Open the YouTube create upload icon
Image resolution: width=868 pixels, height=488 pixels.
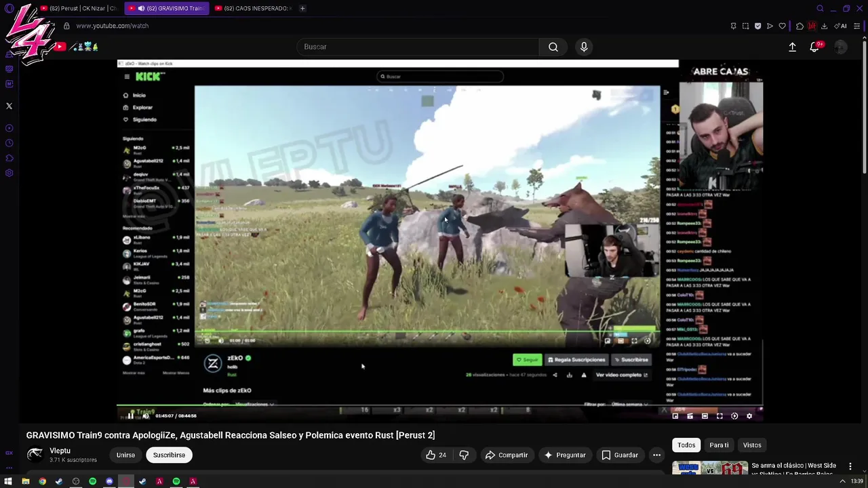tap(792, 47)
